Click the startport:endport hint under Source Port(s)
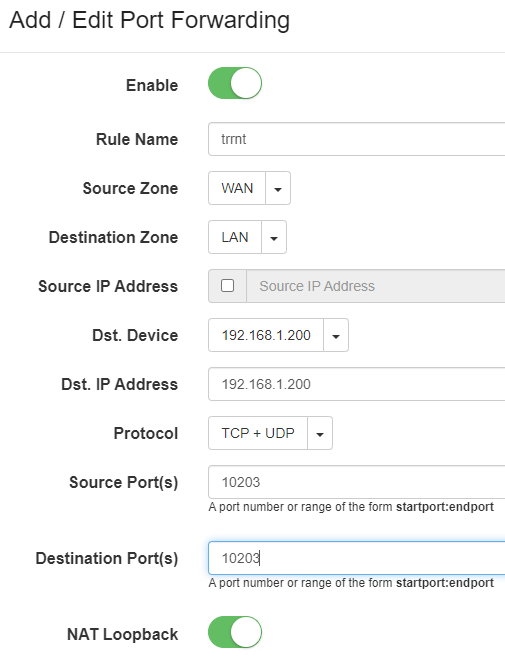The image size is (505, 658). click(445, 507)
